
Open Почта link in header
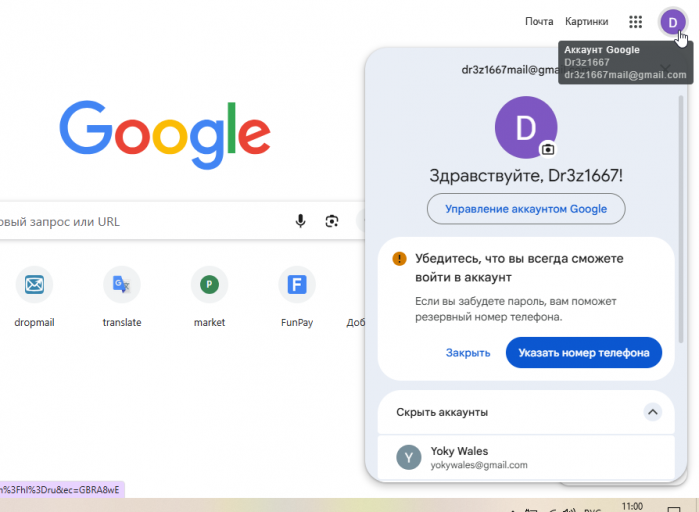539,21
